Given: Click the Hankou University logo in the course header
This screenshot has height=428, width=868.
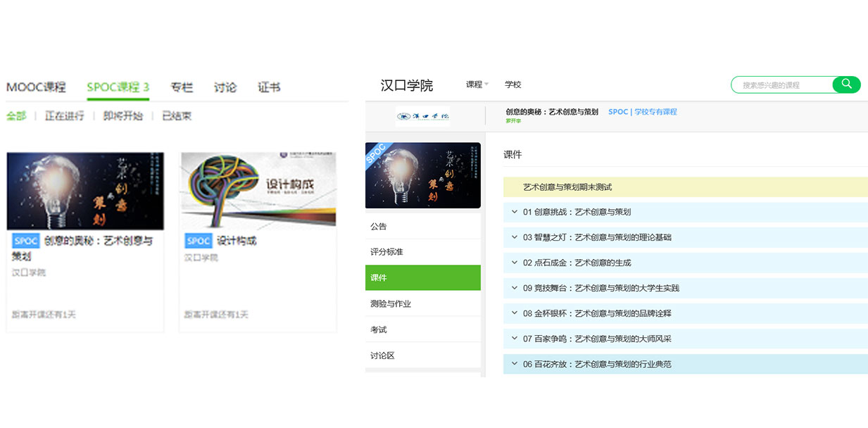Looking at the screenshot, I should pos(422,115).
